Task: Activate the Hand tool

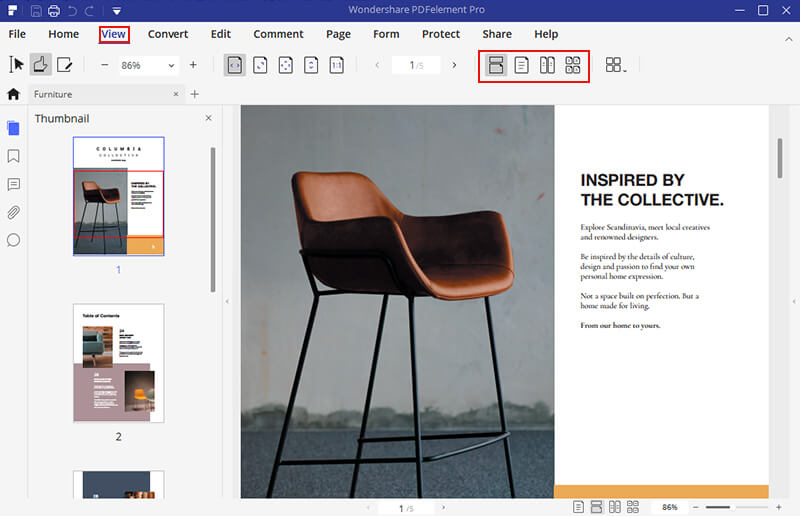Action: point(40,65)
